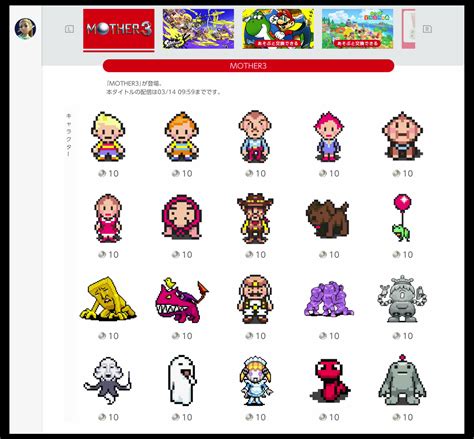Select the cowboy hat Flint icon
The height and width of the screenshot is (439, 474).
click(x=255, y=218)
